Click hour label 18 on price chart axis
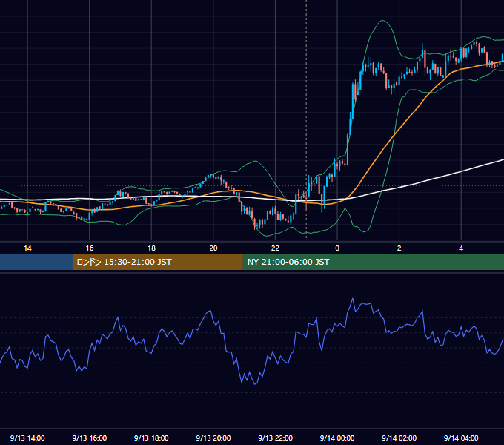 [x=151, y=248]
